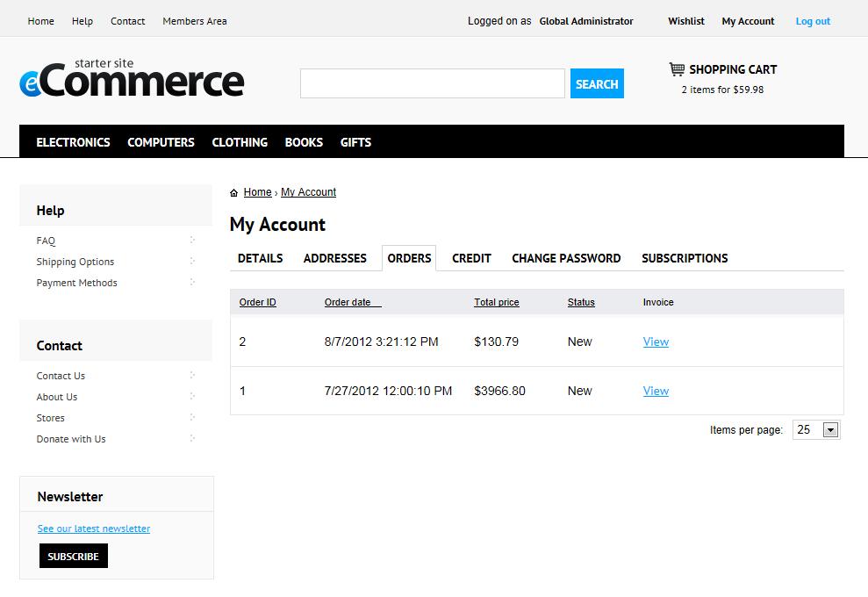This screenshot has height=597, width=868.
Task: Click the Home breadcrumb link
Action: 257,192
